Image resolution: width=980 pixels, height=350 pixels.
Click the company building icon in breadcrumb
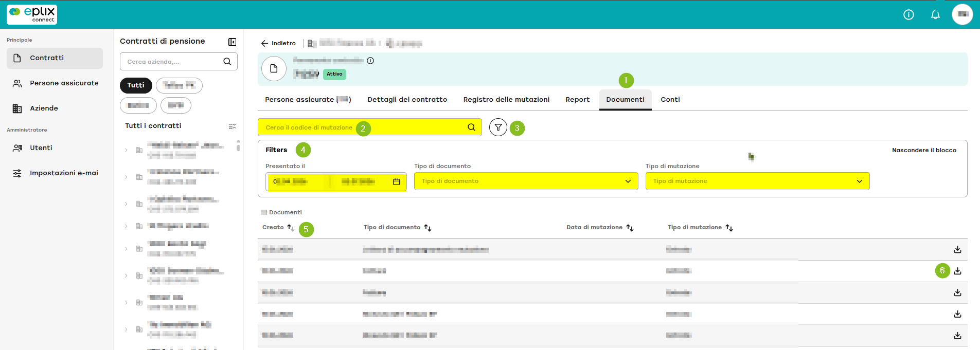(311, 44)
